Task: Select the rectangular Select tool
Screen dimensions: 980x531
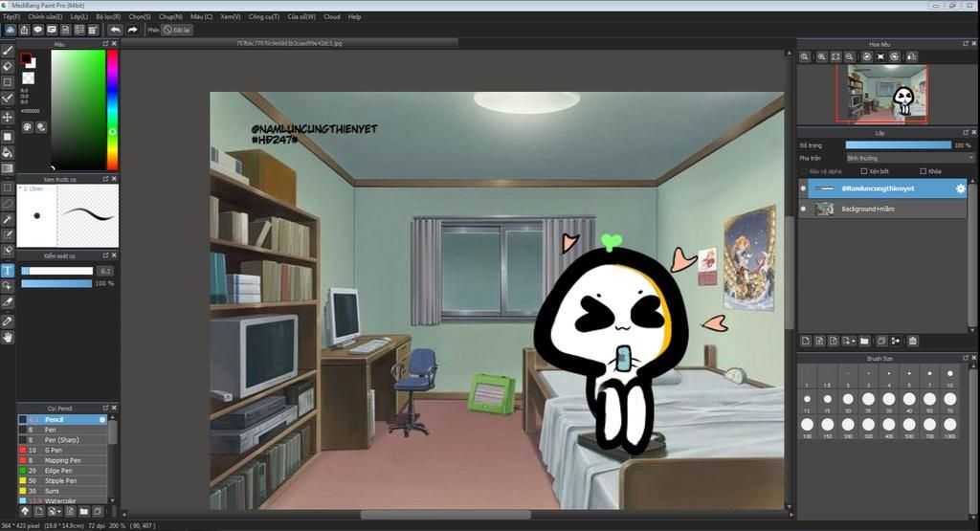Action: 8,188
